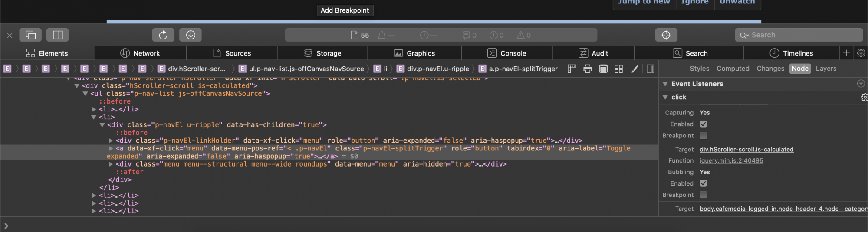This screenshot has width=868, height=232.
Task: Expand the first collapsed li node
Action: [x=94, y=109]
